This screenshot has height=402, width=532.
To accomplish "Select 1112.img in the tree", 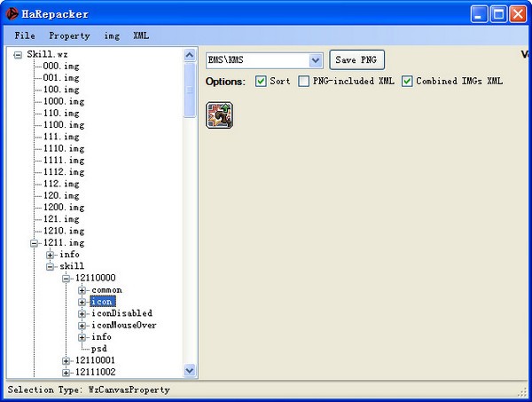I will coord(64,172).
